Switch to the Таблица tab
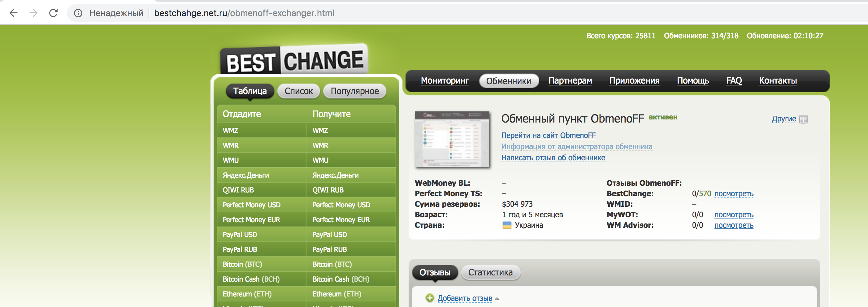The image size is (868, 307). (250, 91)
